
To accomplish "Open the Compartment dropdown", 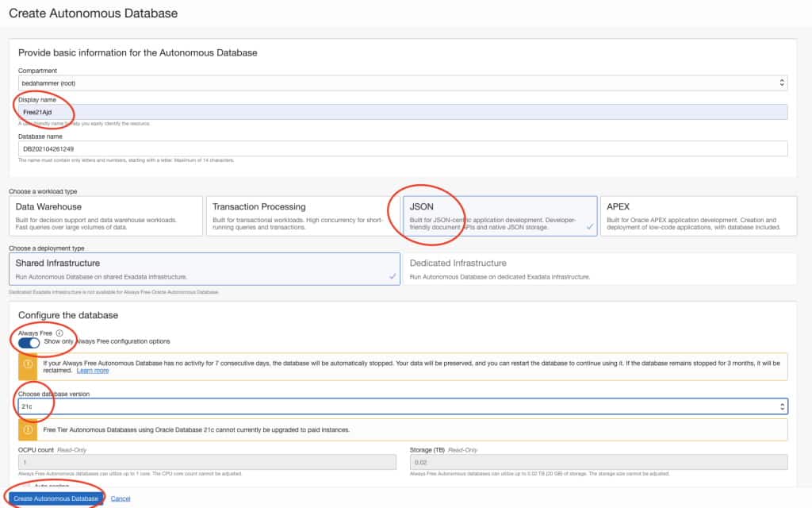I will (x=396, y=83).
